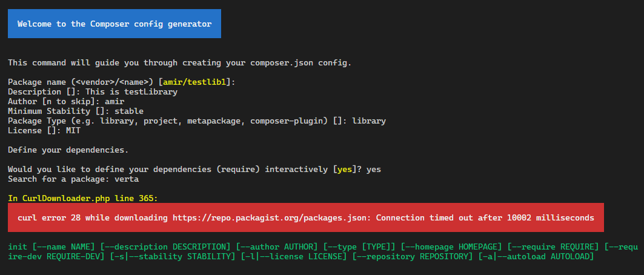Click the "[-a|--autoload AUTOLOAD]" usage option
The width and height of the screenshot is (644, 275).
tap(536, 257)
